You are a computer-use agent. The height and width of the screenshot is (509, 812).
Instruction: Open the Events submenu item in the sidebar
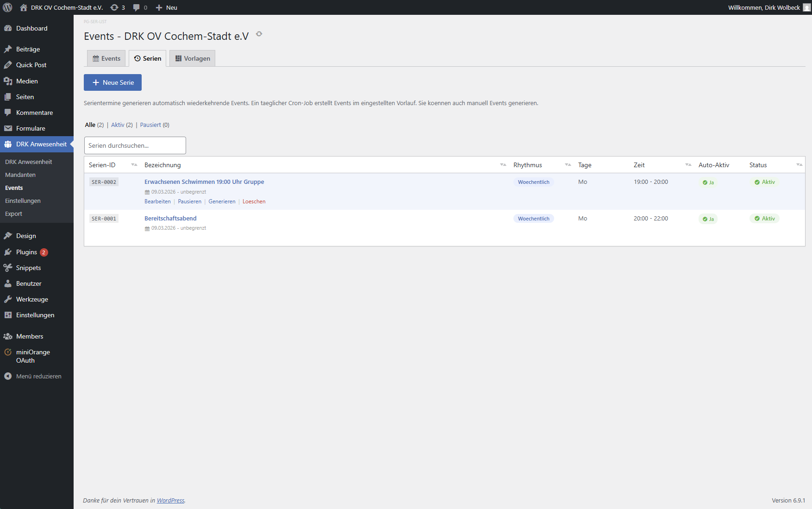(x=14, y=188)
